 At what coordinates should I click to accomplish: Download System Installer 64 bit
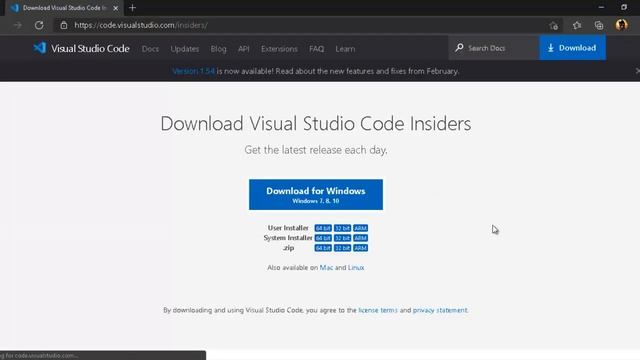(323, 238)
